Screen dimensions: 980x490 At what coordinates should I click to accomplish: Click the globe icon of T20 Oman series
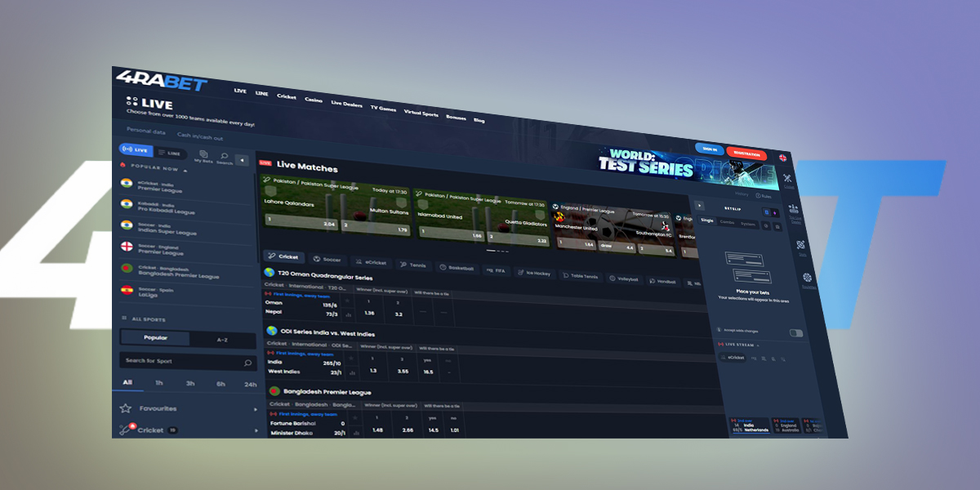(x=269, y=272)
